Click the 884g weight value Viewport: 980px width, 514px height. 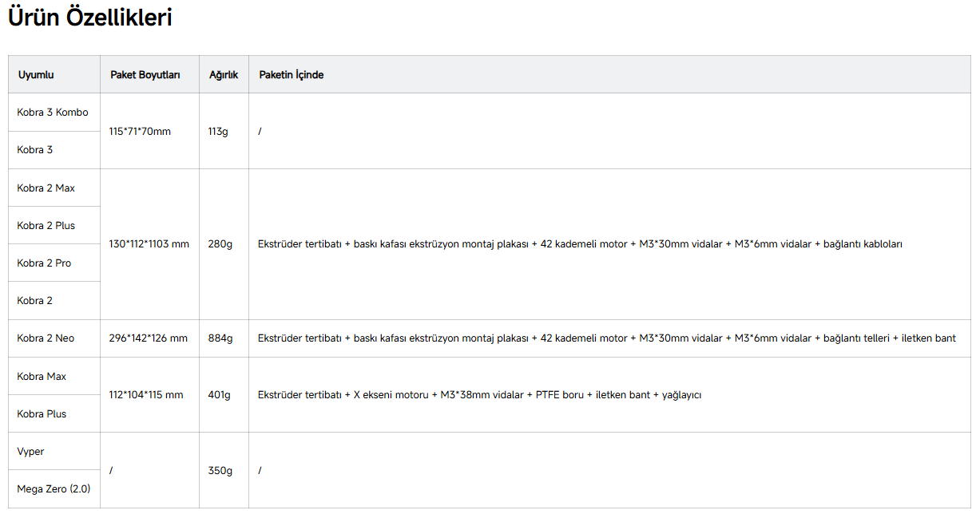coord(220,338)
